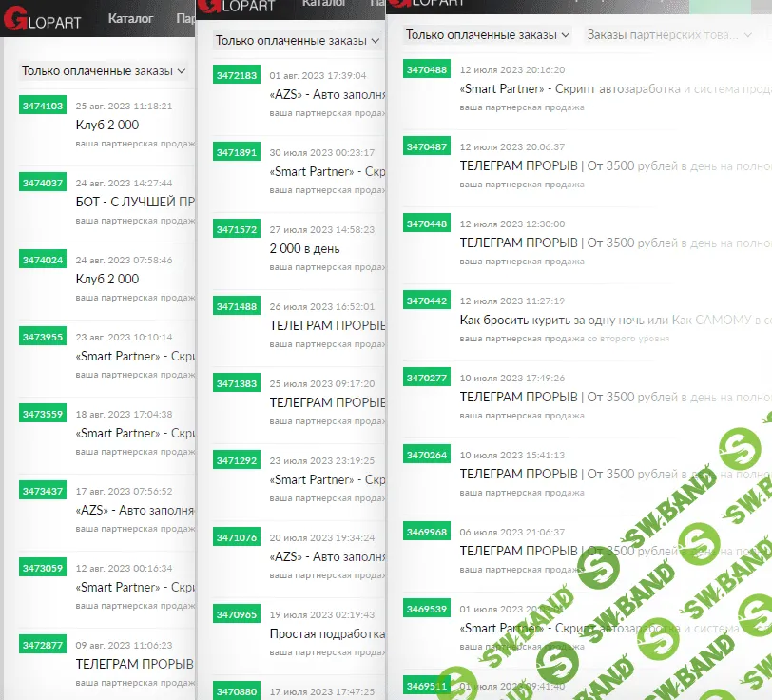The image size is (772, 700).
Task: Open the Заказы партнерских това... dropdown
Action: (669, 35)
